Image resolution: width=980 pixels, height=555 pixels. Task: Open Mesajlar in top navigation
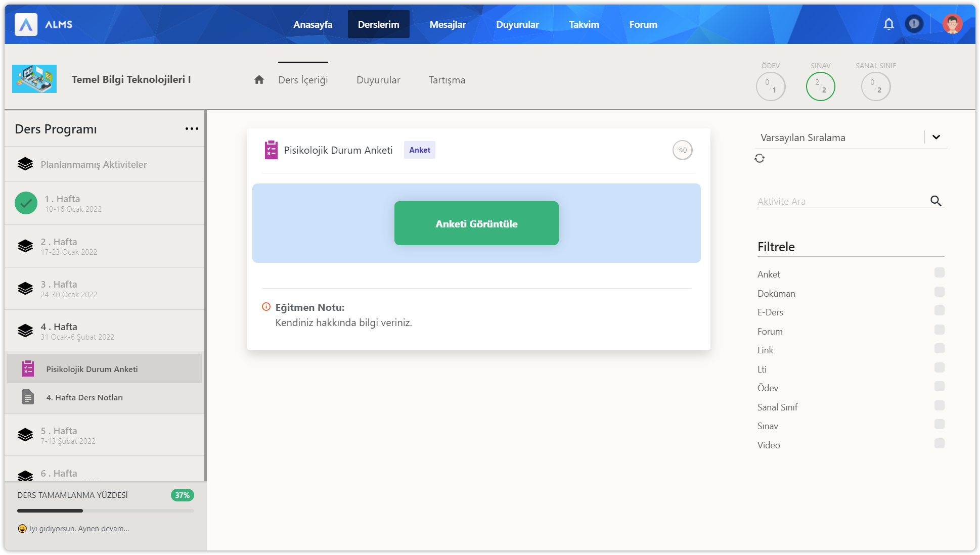(448, 24)
